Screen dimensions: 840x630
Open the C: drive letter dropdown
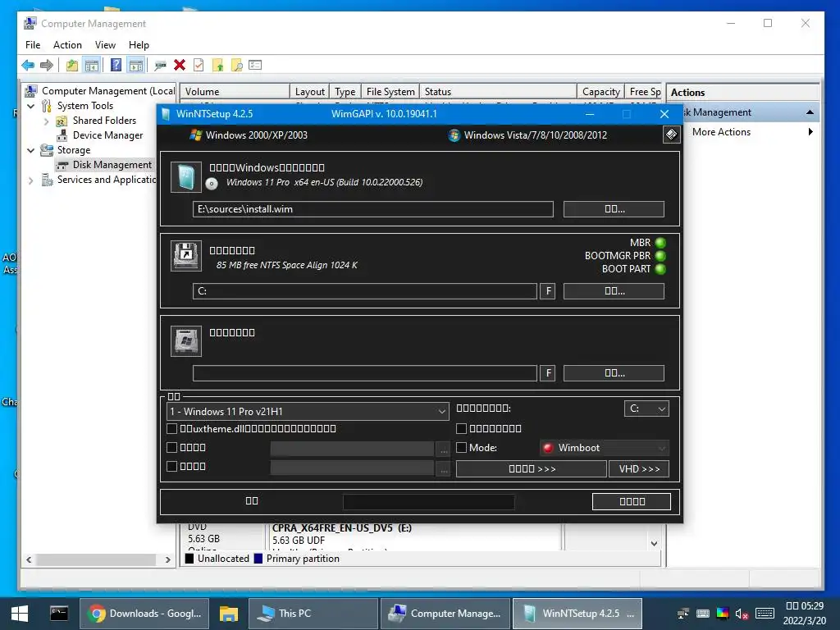tap(646, 409)
